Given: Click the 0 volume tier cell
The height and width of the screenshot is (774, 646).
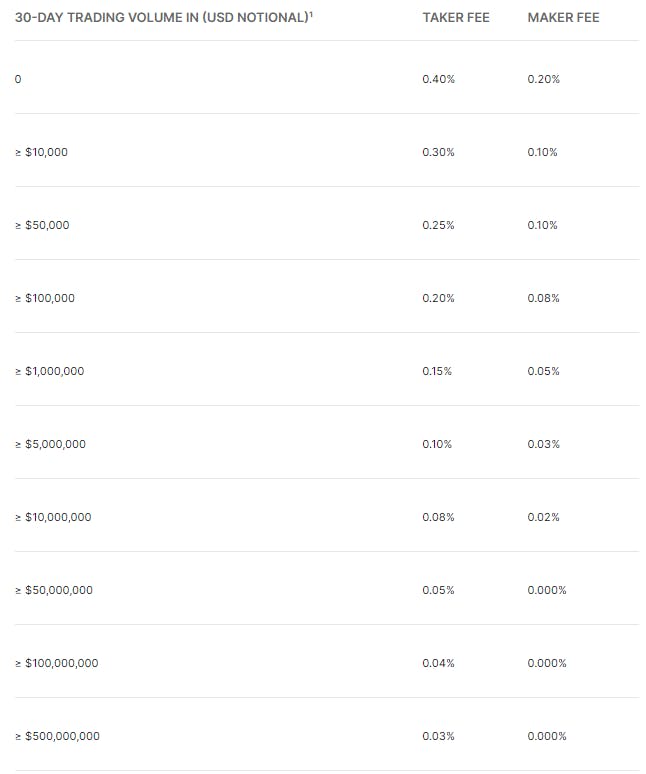Looking at the screenshot, I should pos(18,79).
